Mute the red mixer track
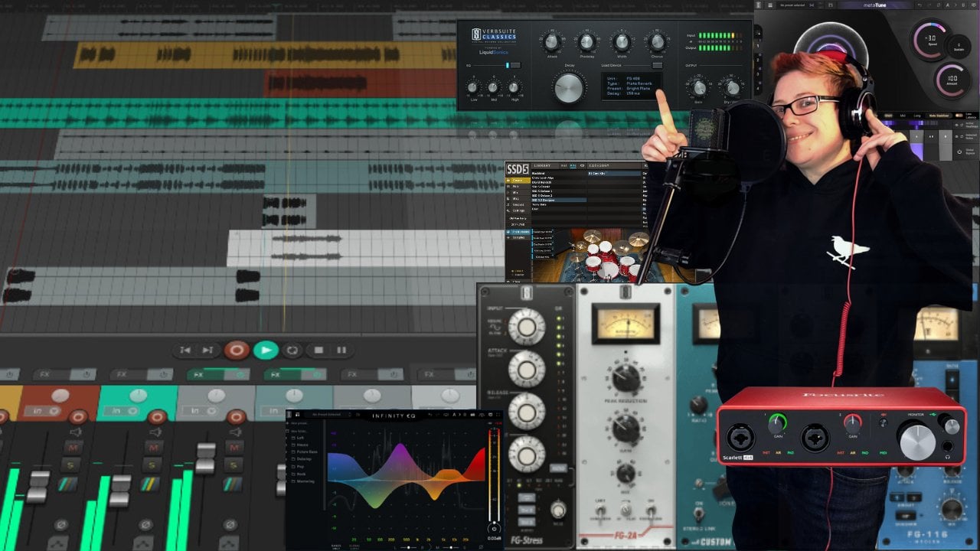Image resolution: width=980 pixels, height=551 pixels. 74,447
